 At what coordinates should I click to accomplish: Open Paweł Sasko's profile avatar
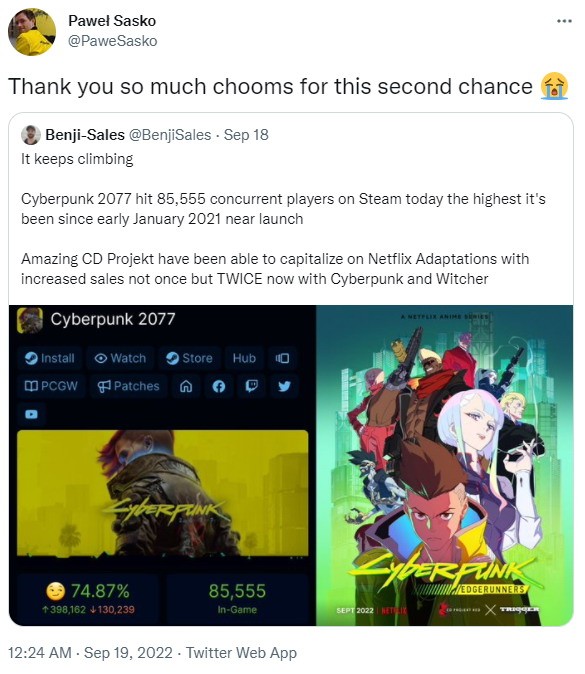tap(32, 32)
